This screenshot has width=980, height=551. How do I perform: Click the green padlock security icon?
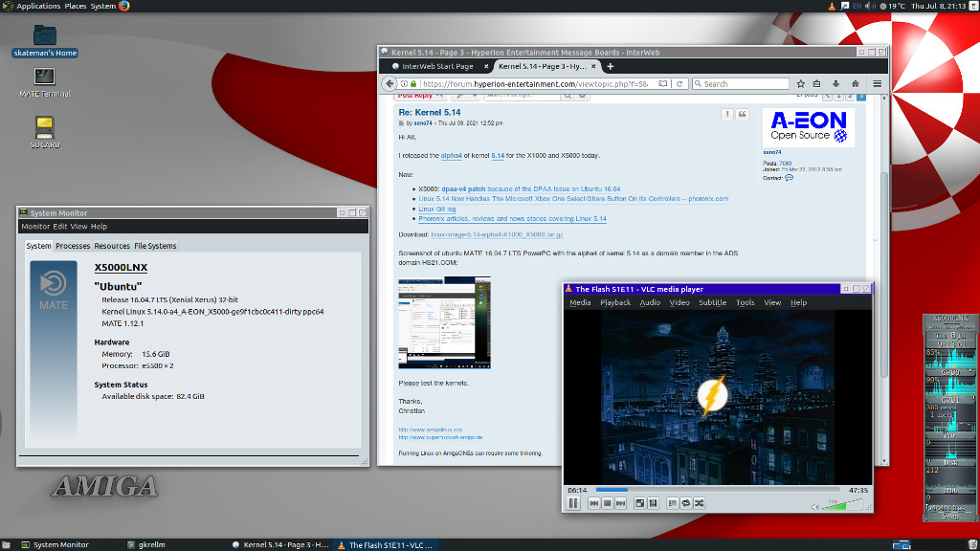(413, 84)
